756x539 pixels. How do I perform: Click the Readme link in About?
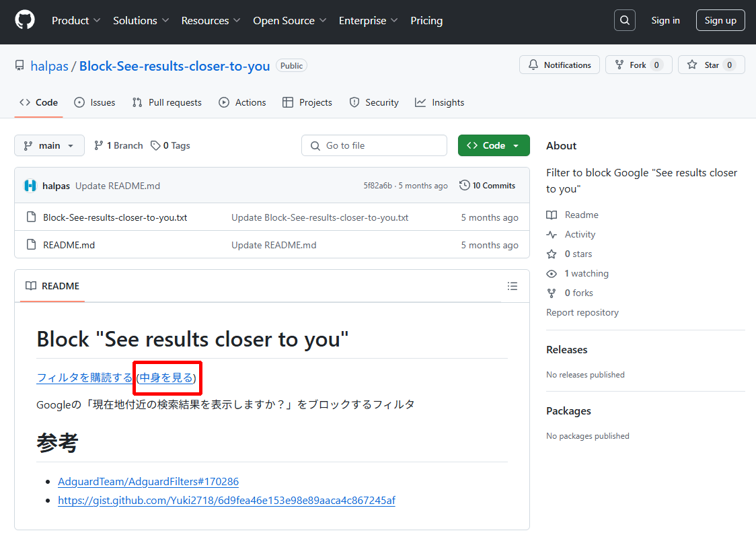(582, 215)
